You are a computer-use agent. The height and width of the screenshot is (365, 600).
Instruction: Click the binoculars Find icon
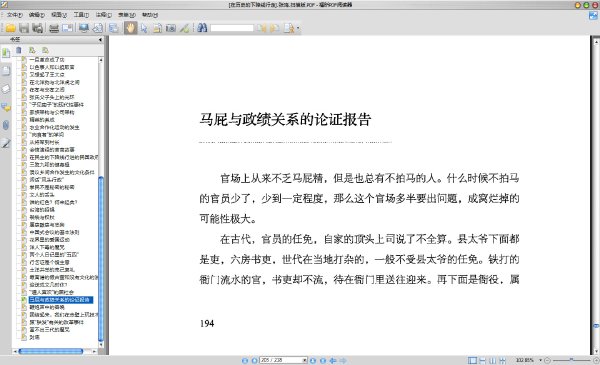coord(202,28)
